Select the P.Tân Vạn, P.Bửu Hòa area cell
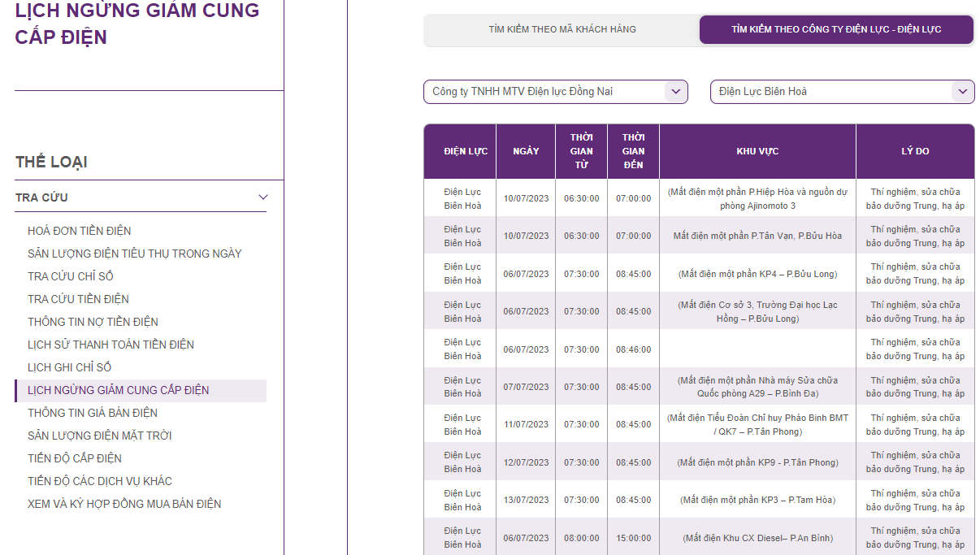 [758, 236]
